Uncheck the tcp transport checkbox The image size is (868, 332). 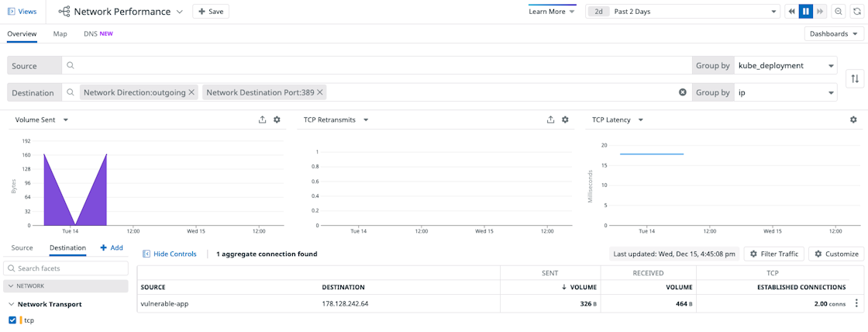pos(12,320)
